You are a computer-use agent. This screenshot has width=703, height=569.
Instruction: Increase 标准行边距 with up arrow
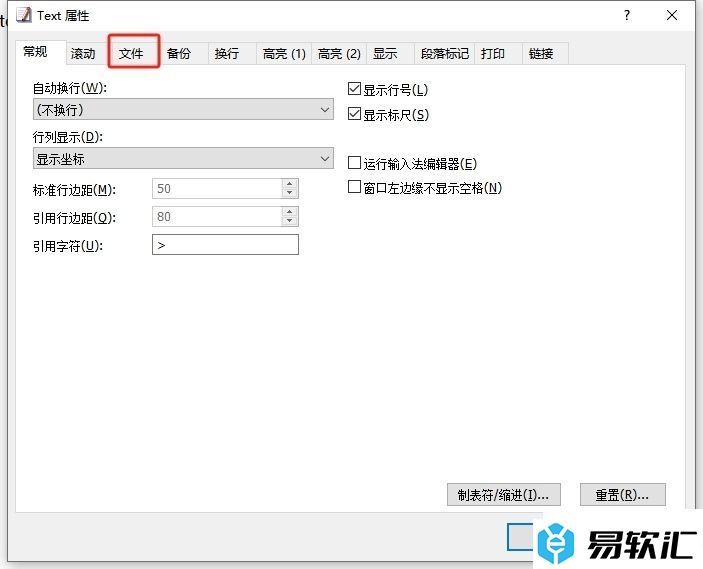click(x=290, y=184)
